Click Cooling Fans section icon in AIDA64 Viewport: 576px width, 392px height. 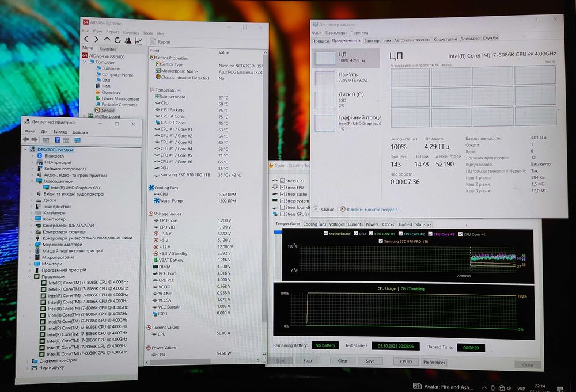pos(151,188)
